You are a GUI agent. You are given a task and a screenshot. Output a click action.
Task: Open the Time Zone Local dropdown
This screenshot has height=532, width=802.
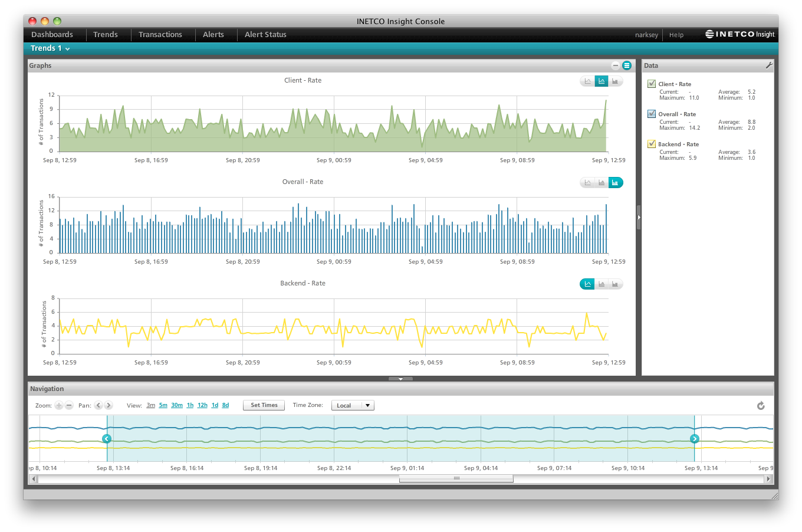point(353,405)
